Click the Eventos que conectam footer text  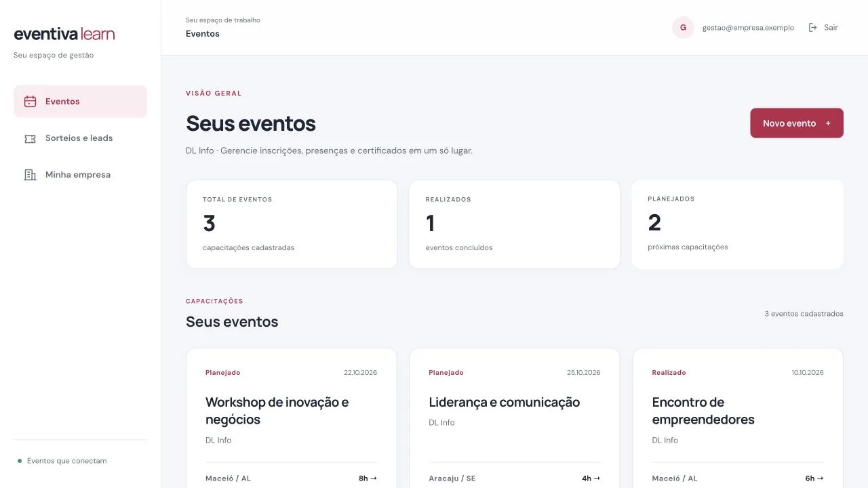pyautogui.click(x=66, y=461)
